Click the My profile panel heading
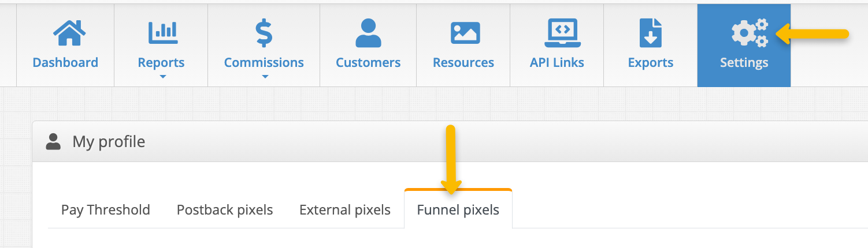 109,142
